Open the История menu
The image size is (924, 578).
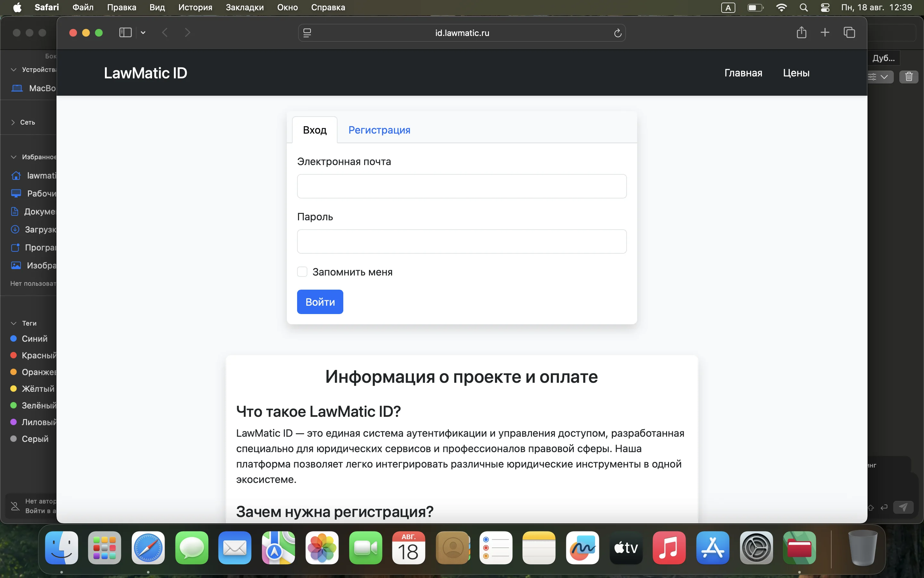click(195, 7)
